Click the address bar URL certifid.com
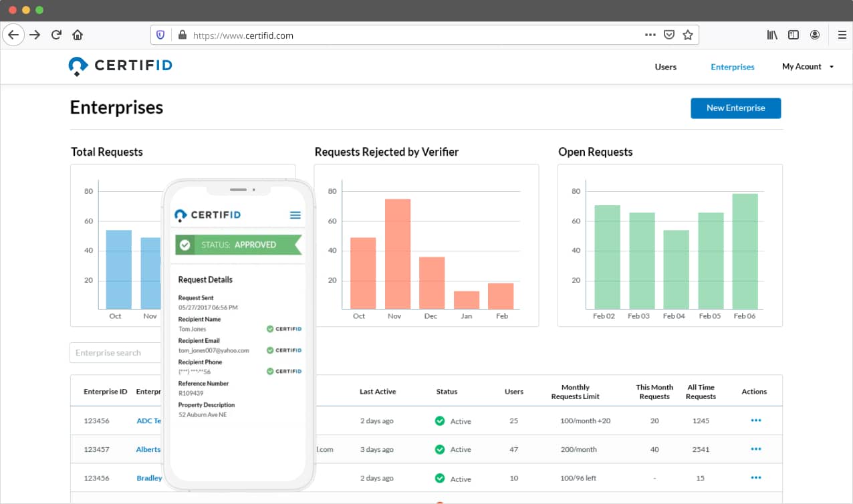The image size is (853, 504). (x=243, y=35)
